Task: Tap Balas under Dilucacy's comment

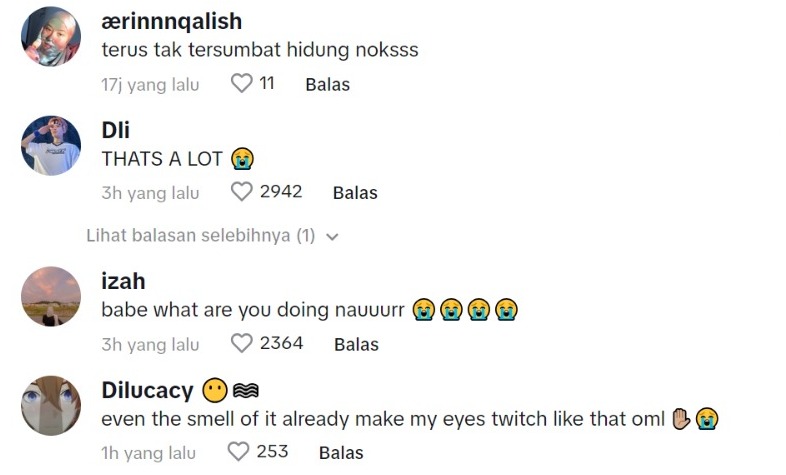Action: (341, 452)
